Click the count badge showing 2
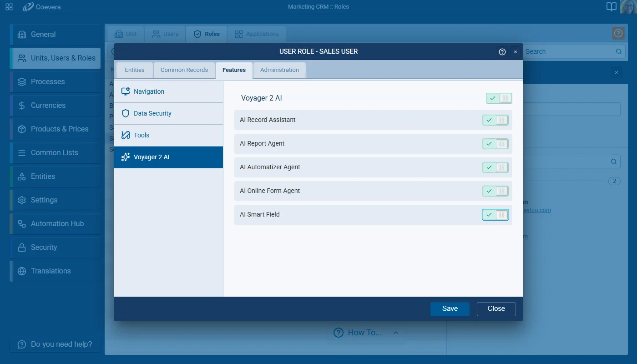The height and width of the screenshot is (364, 637). 615,181
